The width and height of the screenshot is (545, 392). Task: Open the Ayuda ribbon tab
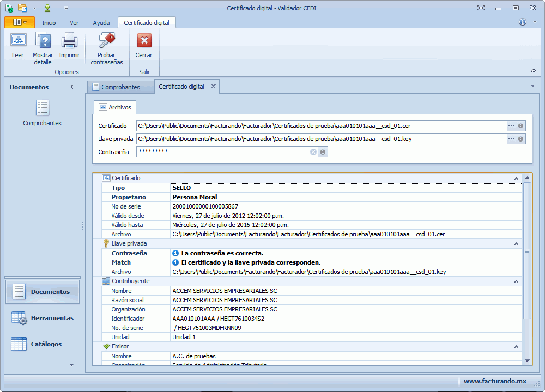(x=101, y=23)
